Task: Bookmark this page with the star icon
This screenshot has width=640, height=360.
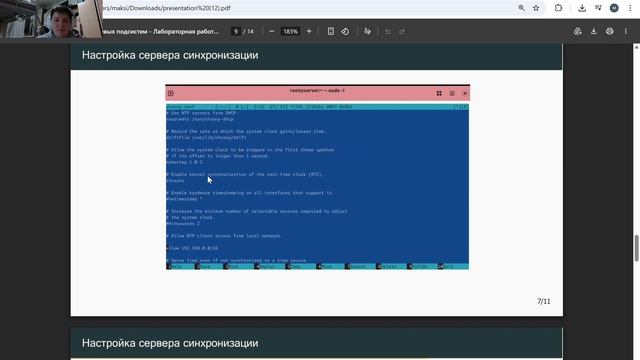Action: [536, 8]
